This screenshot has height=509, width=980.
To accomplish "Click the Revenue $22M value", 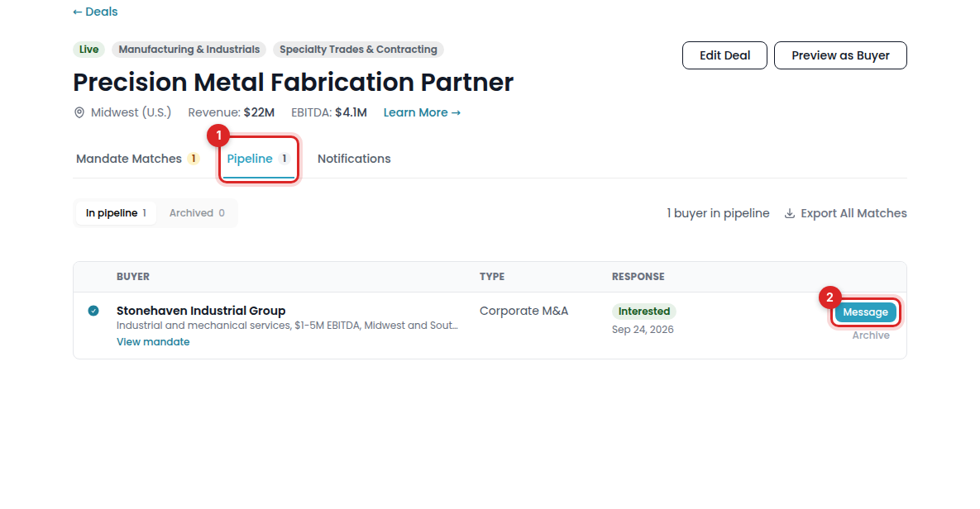I will tap(259, 112).
